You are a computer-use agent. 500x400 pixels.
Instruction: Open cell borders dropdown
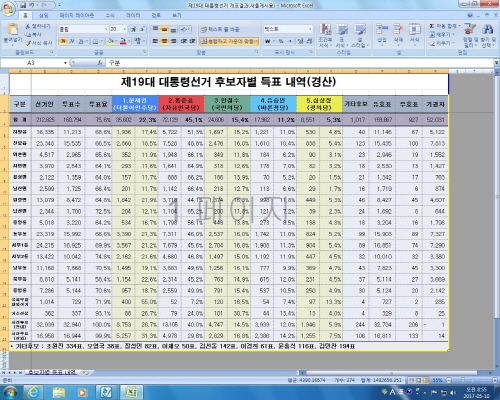tap(101, 41)
